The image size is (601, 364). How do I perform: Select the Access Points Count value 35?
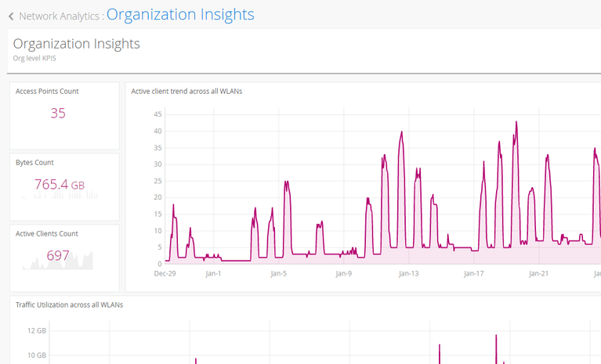[x=58, y=114]
